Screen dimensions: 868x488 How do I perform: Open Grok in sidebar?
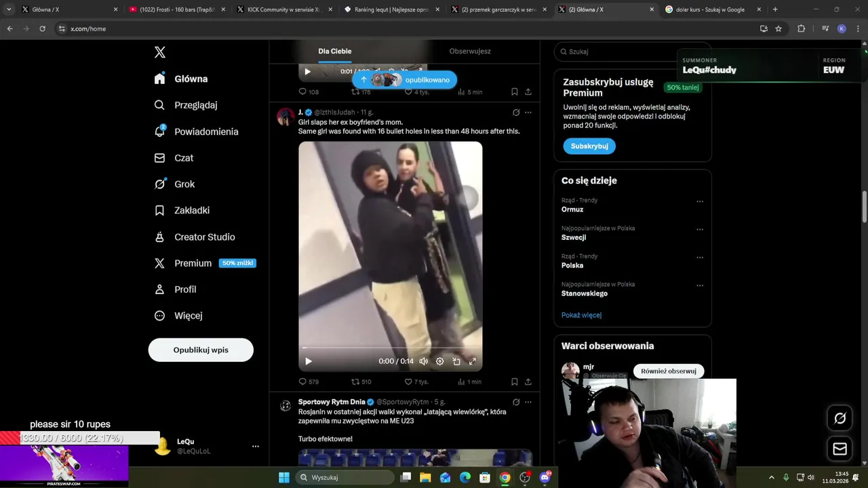(174, 184)
